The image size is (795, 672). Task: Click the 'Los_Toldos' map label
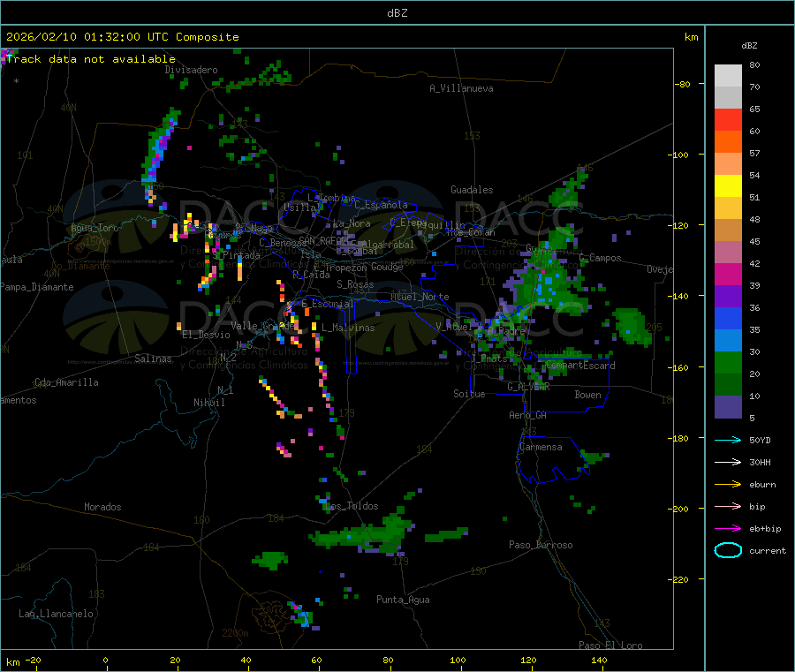[x=352, y=506]
